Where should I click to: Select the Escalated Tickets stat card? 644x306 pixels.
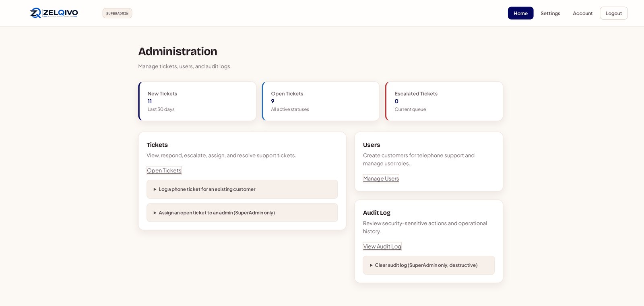click(444, 101)
